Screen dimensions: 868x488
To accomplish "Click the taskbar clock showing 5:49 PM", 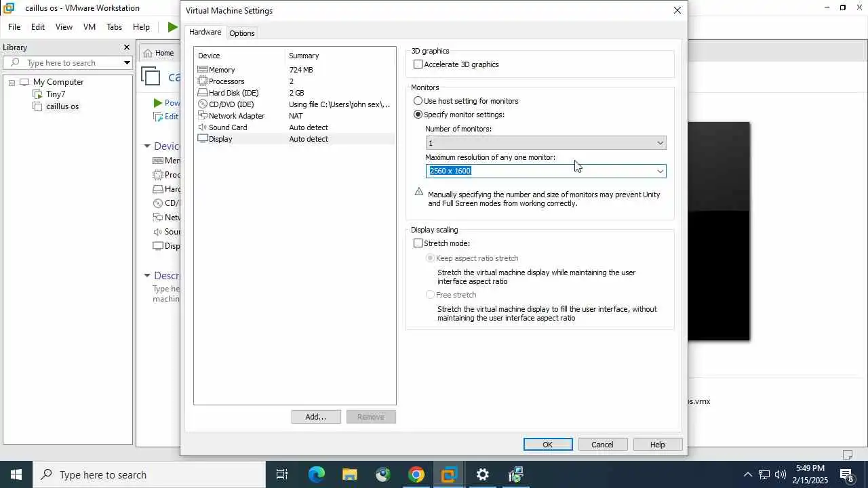I will tap(810, 474).
